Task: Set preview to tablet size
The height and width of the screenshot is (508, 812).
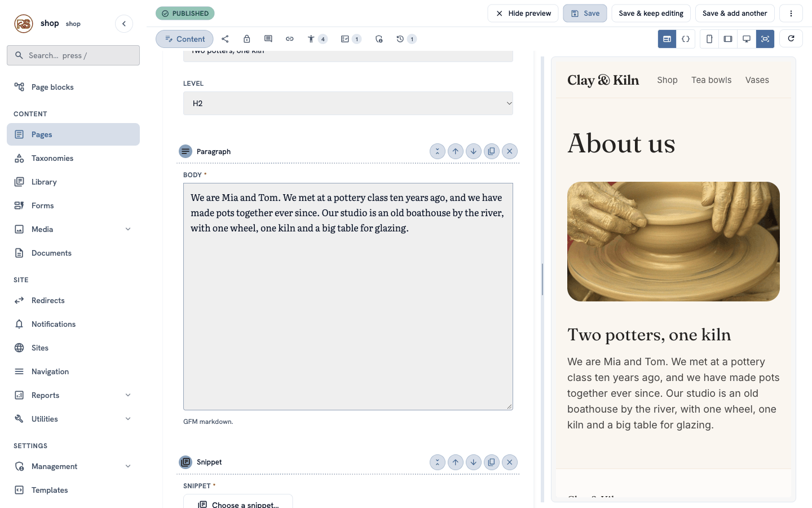Action: click(x=728, y=39)
